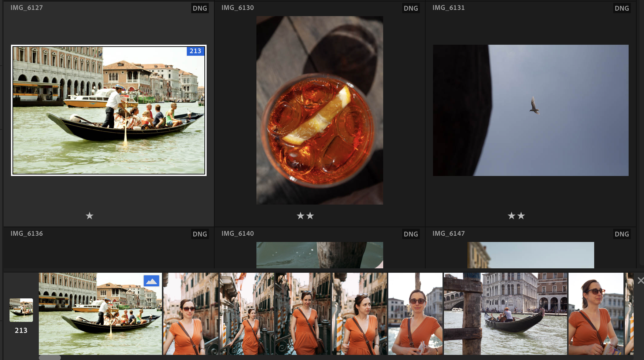This screenshot has width=644, height=360.
Task: Click the filmstrip horizontal scrollbar thumb
Action: [50, 357]
